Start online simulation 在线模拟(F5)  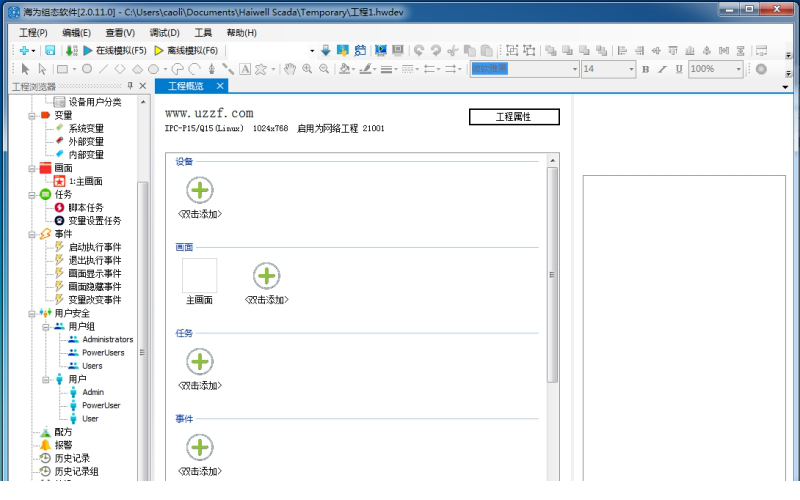tap(115, 51)
